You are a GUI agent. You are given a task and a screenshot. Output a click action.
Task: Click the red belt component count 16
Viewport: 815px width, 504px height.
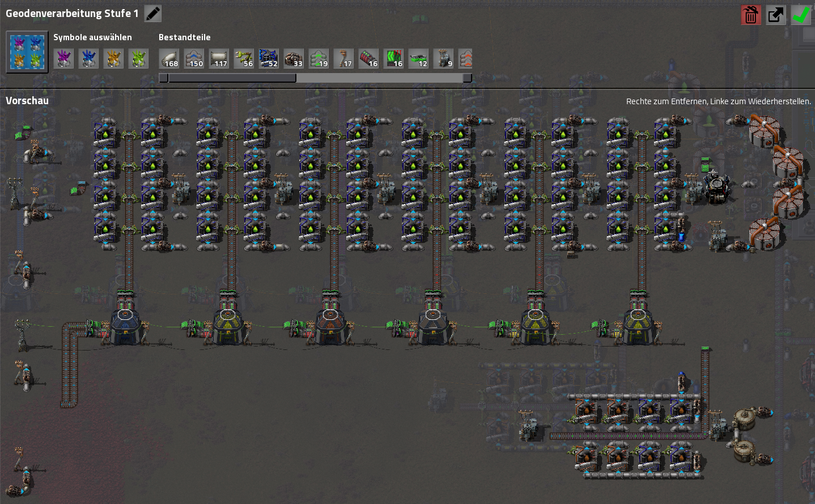pyautogui.click(x=368, y=58)
